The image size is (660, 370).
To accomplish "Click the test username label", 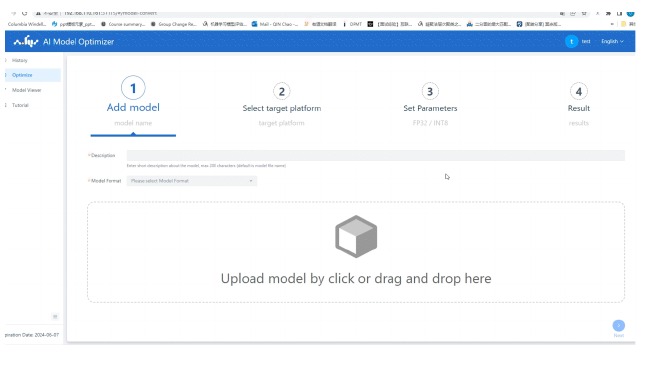I will click(x=586, y=41).
